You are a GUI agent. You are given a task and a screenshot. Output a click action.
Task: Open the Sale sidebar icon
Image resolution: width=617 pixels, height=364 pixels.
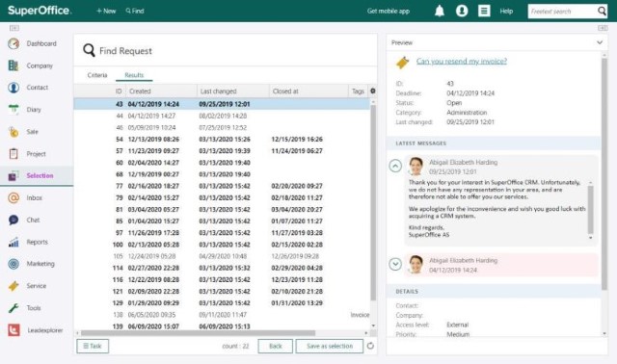(x=13, y=132)
